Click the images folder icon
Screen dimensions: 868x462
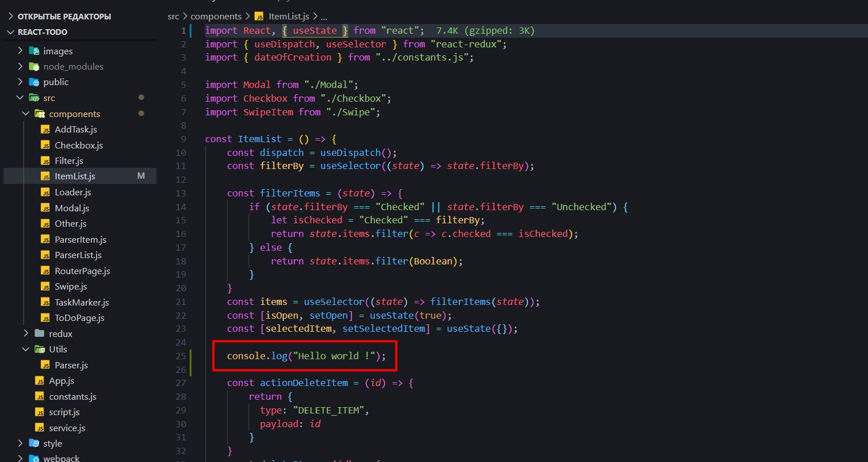click(34, 51)
